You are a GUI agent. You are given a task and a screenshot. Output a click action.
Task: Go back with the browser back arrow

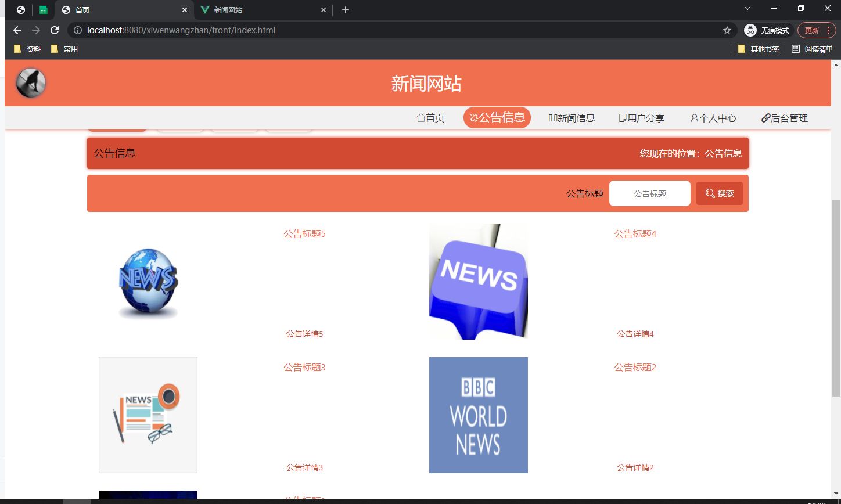click(x=17, y=30)
